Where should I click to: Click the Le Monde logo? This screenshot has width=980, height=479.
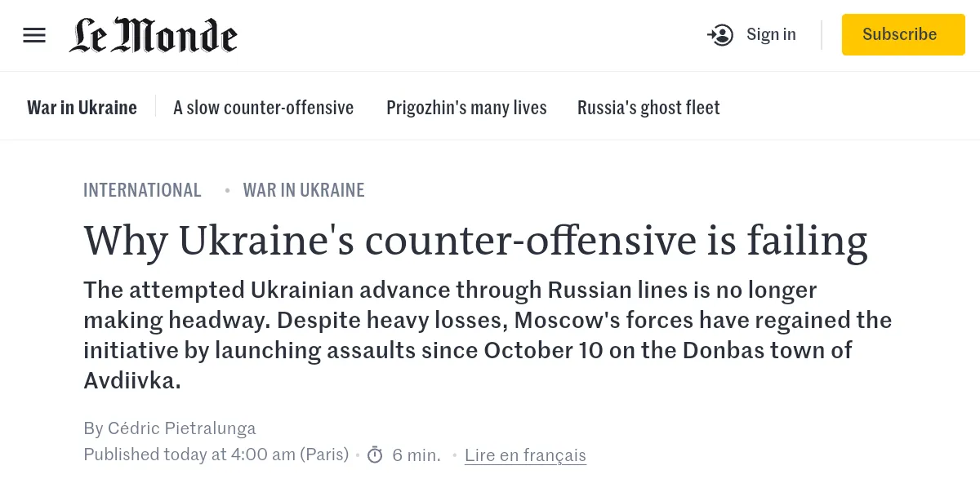click(x=154, y=35)
